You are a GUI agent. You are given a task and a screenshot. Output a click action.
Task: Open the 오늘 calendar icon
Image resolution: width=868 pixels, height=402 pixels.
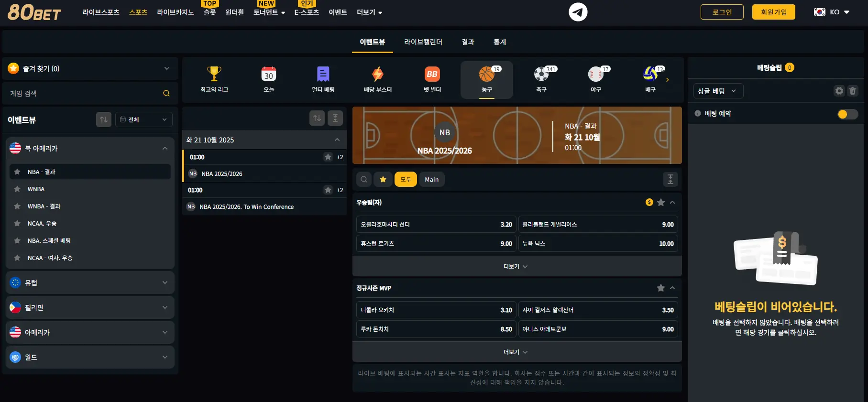pyautogui.click(x=269, y=74)
